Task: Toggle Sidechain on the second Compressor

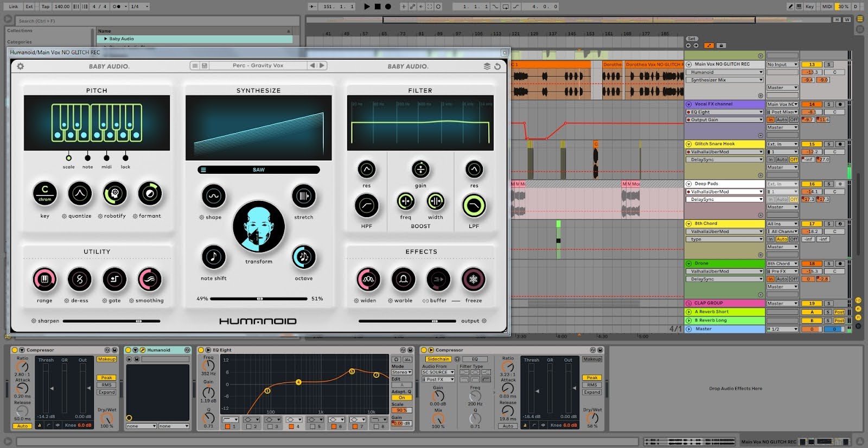Action: [x=438, y=359]
